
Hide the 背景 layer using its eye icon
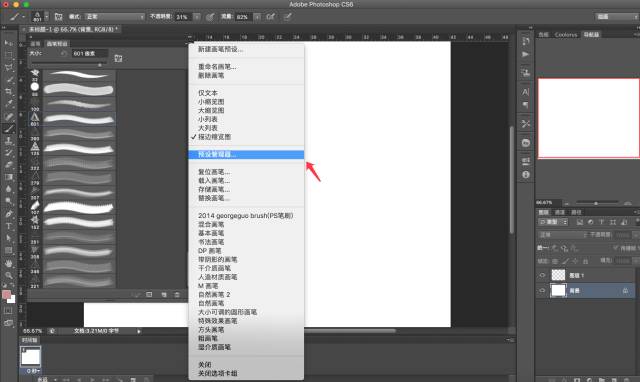pyautogui.click(x=542, y=291)
